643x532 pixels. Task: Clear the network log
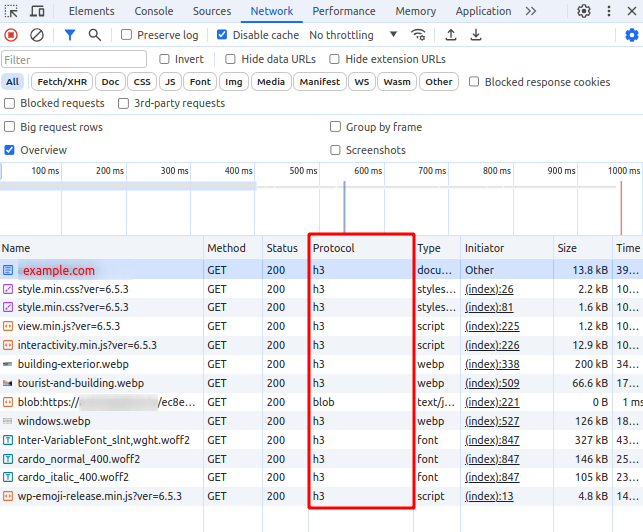click(x=36, y=35)
